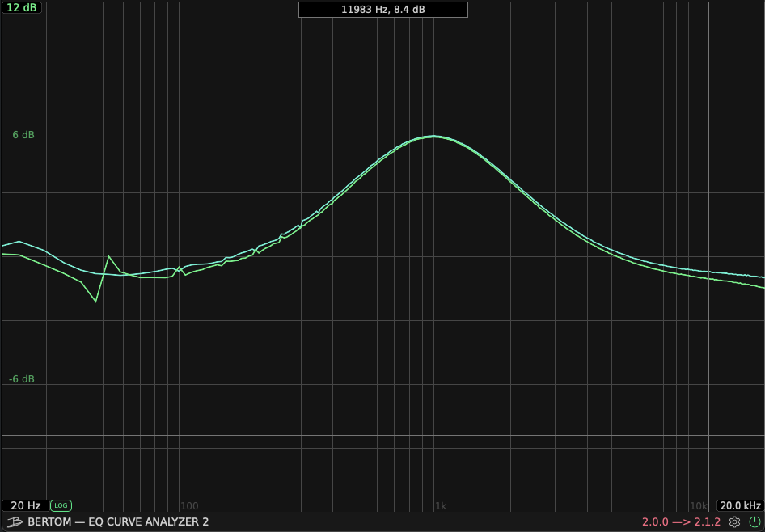Viewport: 765px width, 532px height.
Task: Click the 11983 Hz, 8.4 dB readout
Action: 383,9
